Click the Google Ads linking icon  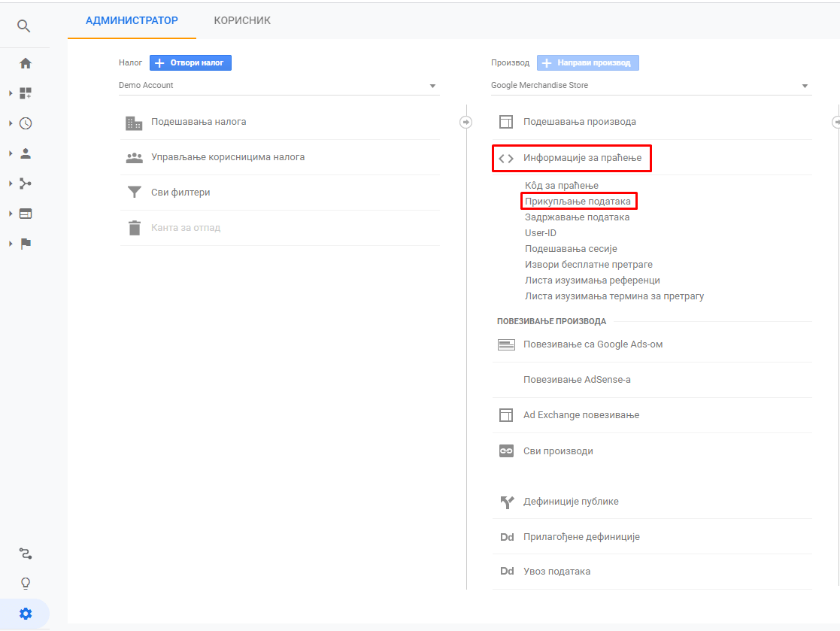point(505,344)
